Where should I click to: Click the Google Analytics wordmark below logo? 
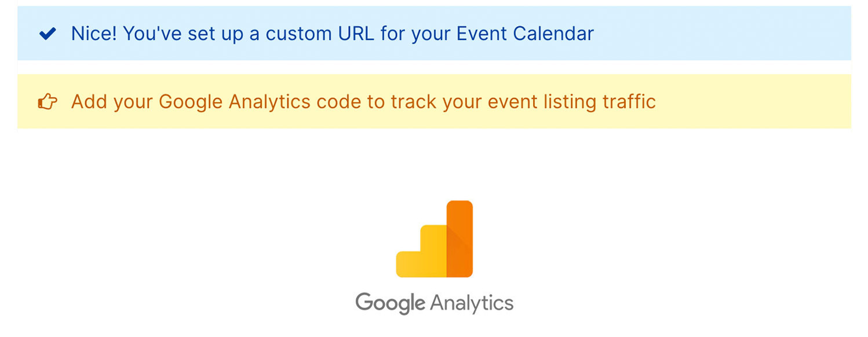click(435, 303)
